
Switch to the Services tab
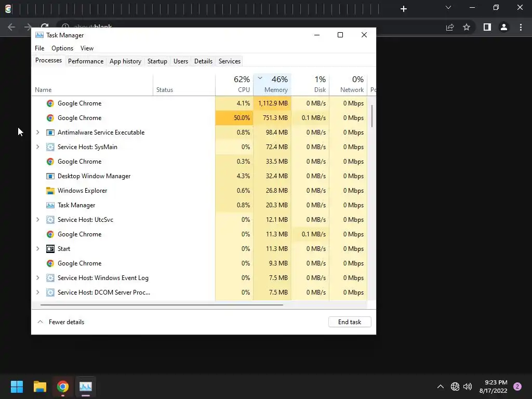click(229, 61)
